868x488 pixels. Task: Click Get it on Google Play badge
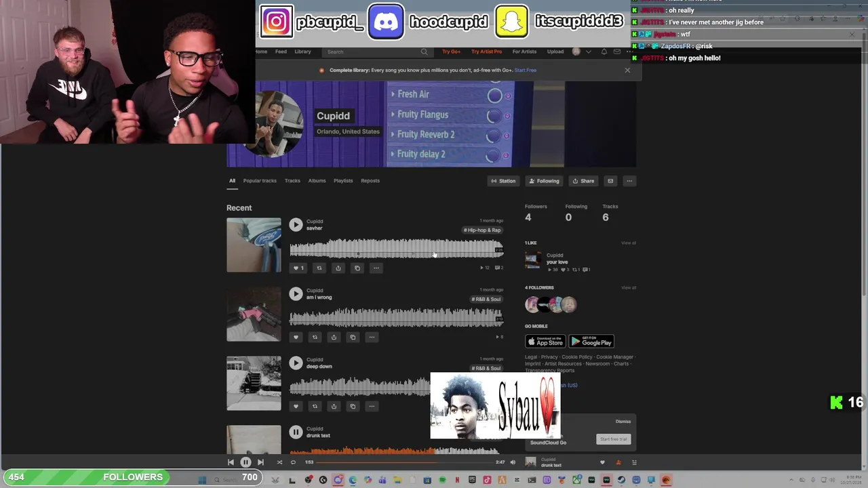pyautogui.click(x=591, y=342)
